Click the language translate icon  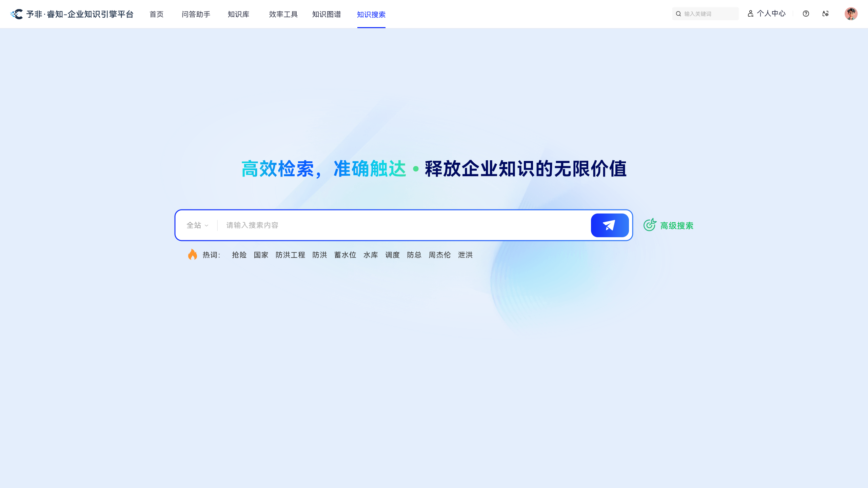pos(826,14)
